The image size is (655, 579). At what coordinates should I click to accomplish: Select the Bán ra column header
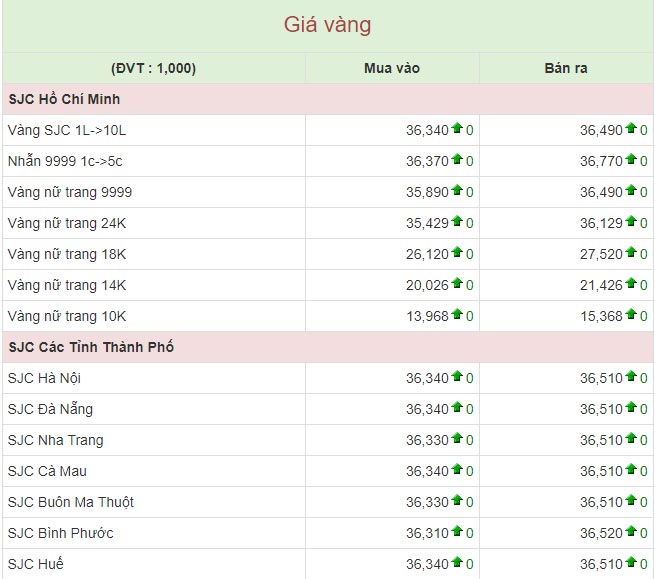(566, 68)
